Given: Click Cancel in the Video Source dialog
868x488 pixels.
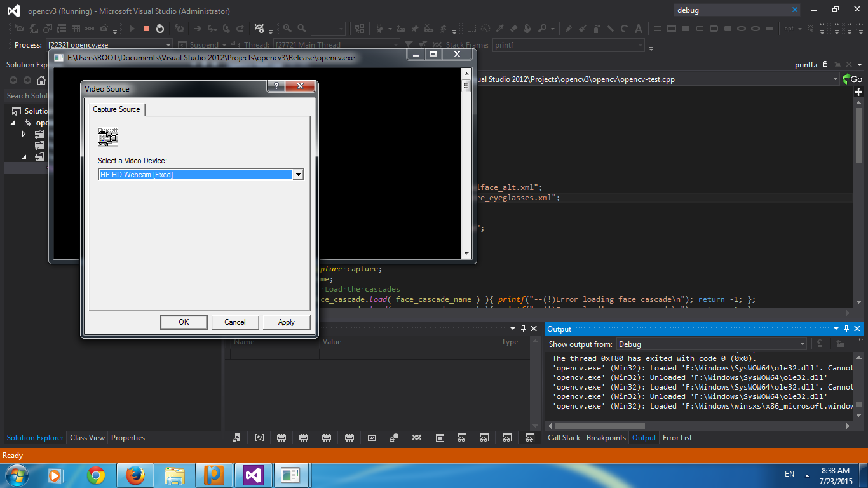Looking at the screenshot, I should click(x=235, y=322).
